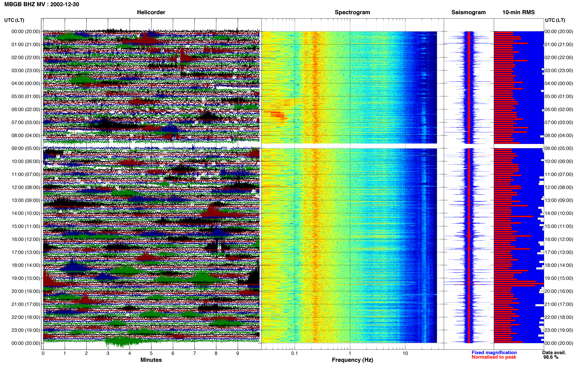This screenshot has width=588, height=368.
Task: Click '01:00 (21:00)' label beside RMS panel
Action: pyautogui.click(x=559, y=45)
